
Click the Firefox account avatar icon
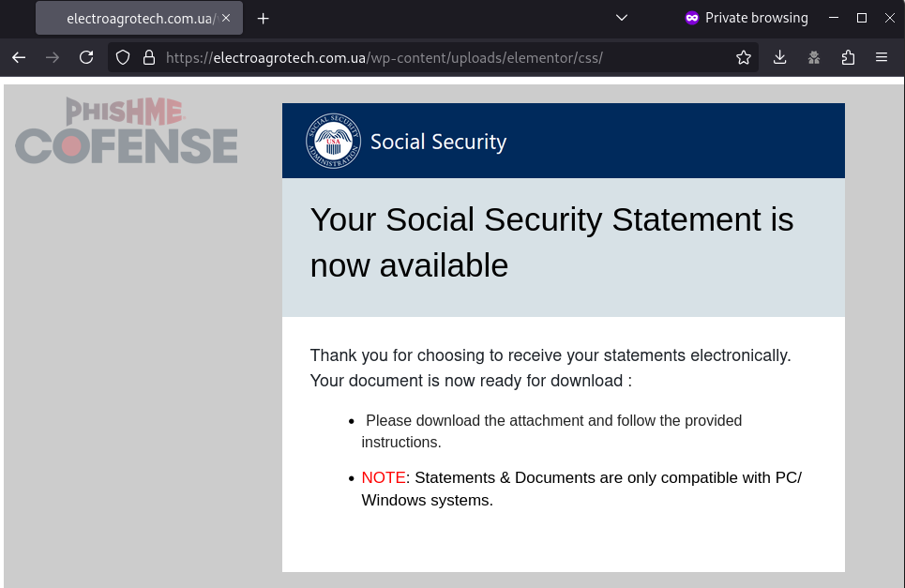(x=813, y=57)
